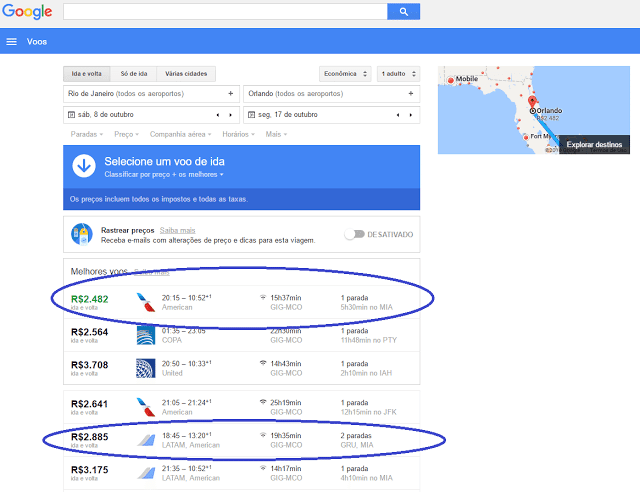The image size is (640, 492).
Task: Select the Várias cidades trip option
Action: coord(186,74)
